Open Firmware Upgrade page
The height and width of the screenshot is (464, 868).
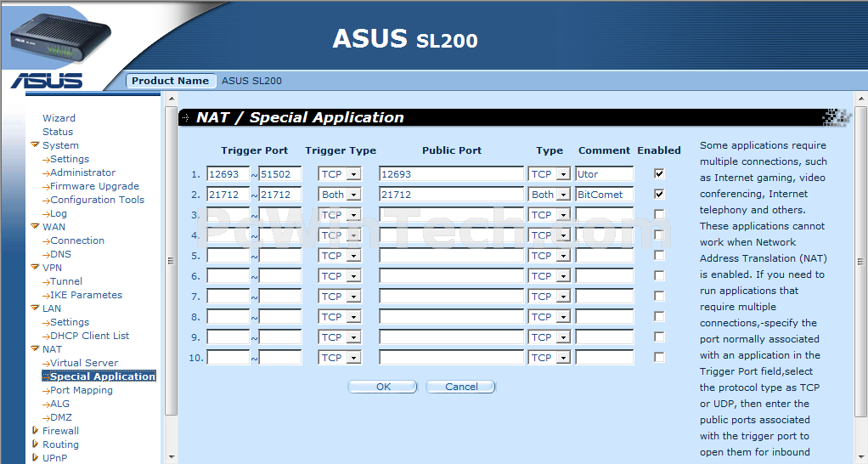[94, 186]
